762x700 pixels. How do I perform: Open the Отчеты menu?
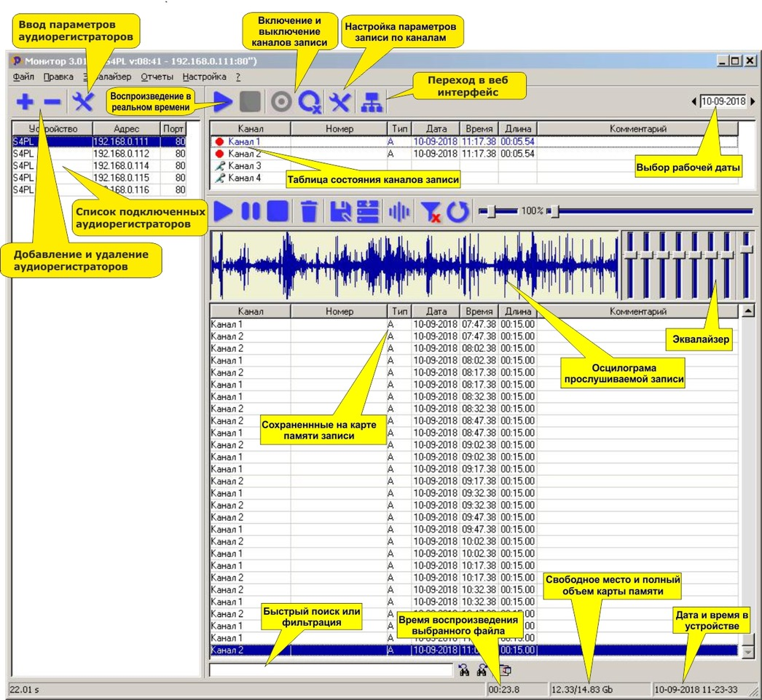click(157, 76)
